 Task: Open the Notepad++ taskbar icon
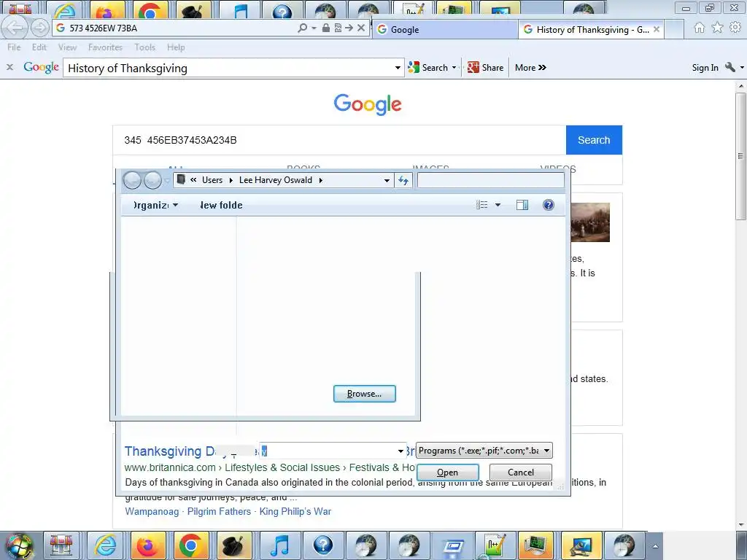pyautogui.click(x=495, y=545)
